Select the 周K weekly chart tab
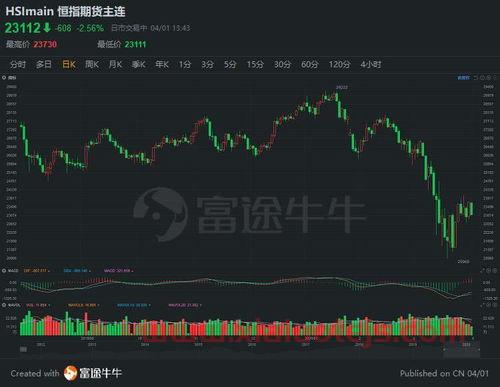This screenshot has height=387, width=500. (x=92, y=64)
